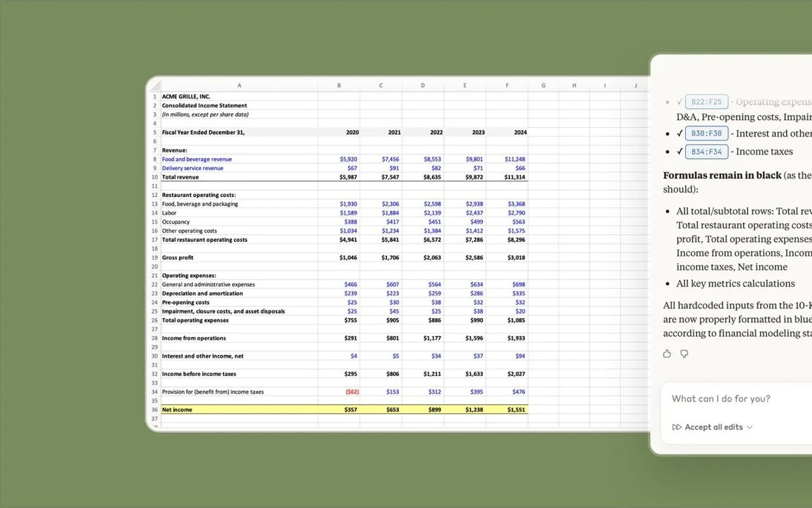
Task: Give thumbs up feedback on the response
Action: point(667,353)
